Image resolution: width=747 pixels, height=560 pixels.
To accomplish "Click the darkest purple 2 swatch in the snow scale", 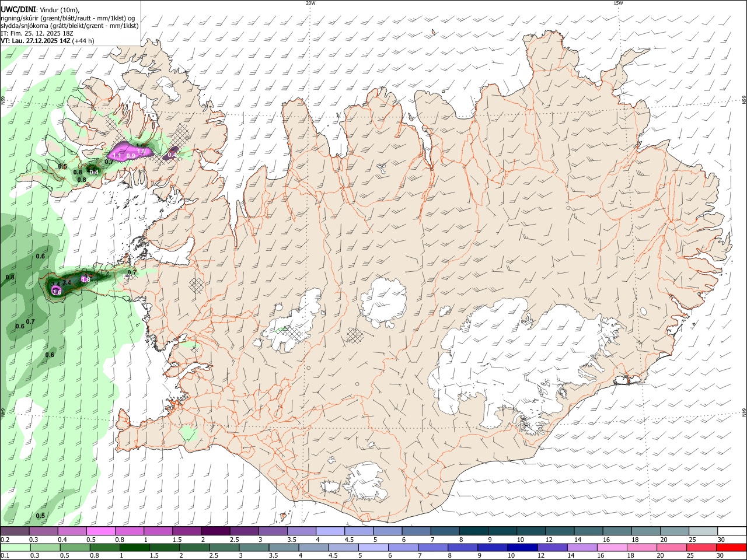I will pos(215,531).
